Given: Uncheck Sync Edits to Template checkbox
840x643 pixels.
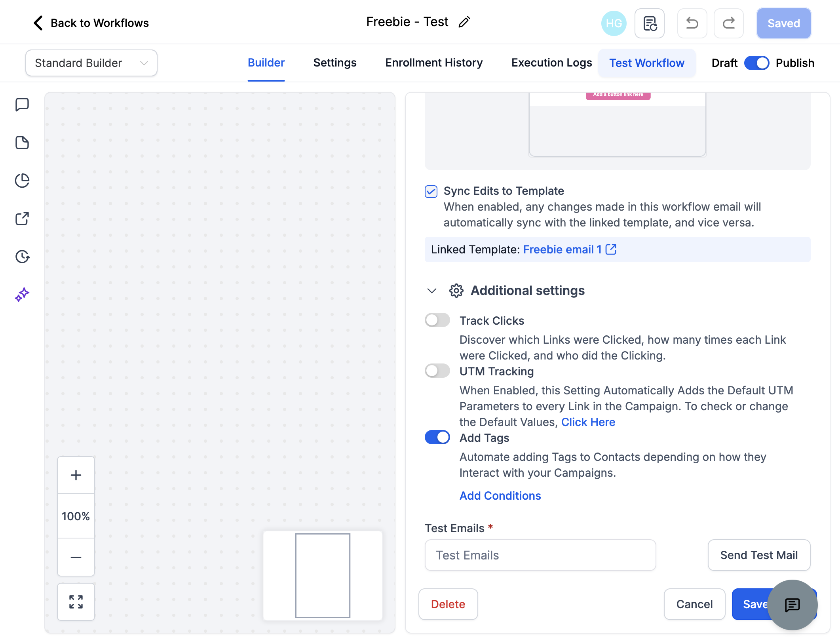Looking at the screenshot, I should pos(431,192).
